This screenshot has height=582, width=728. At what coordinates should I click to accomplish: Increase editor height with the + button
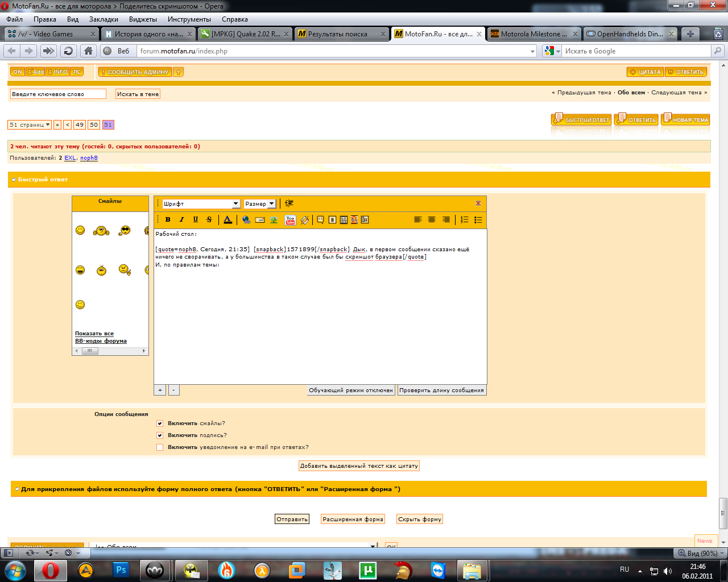pos(160,390)
